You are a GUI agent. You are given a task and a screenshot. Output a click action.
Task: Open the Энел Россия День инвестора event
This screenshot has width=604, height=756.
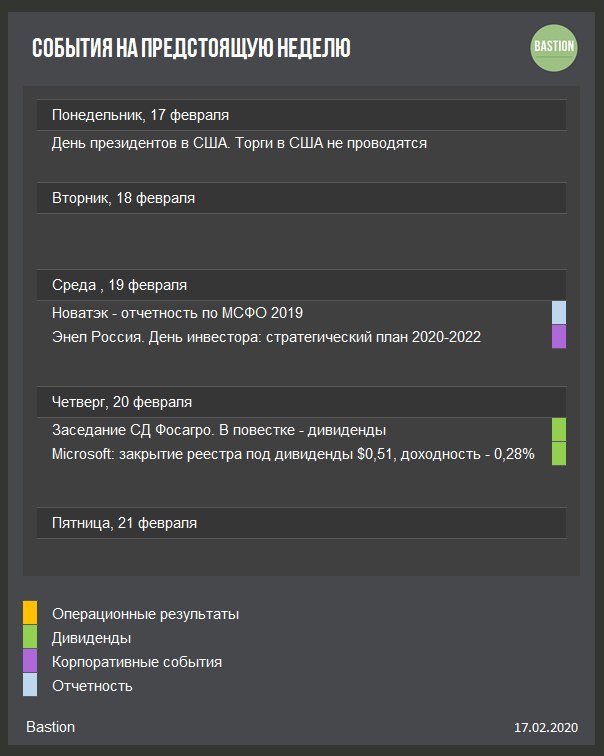coord(266,337)
